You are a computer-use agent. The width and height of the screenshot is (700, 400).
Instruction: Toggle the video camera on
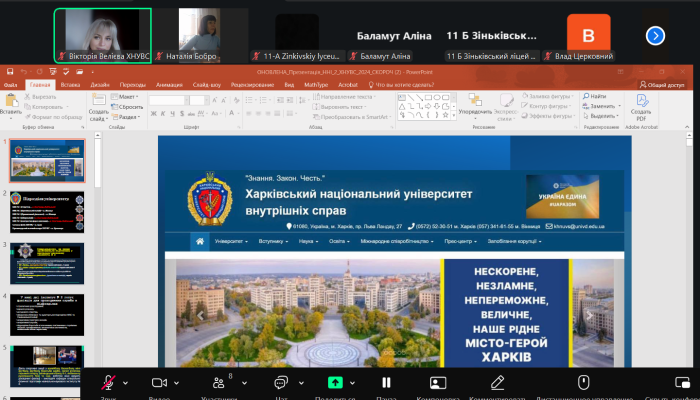[x=159, y=382]
